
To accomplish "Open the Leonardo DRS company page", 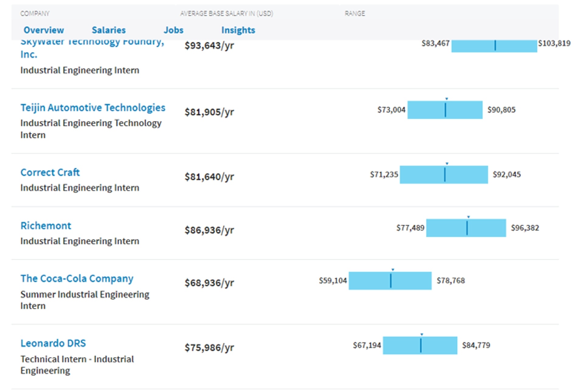I will (53, 343).
